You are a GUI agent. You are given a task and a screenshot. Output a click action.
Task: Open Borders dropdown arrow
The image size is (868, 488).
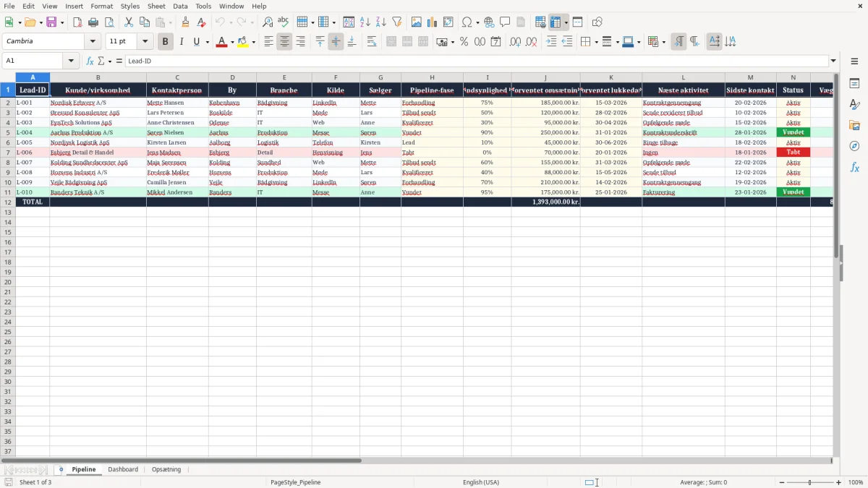595,42
